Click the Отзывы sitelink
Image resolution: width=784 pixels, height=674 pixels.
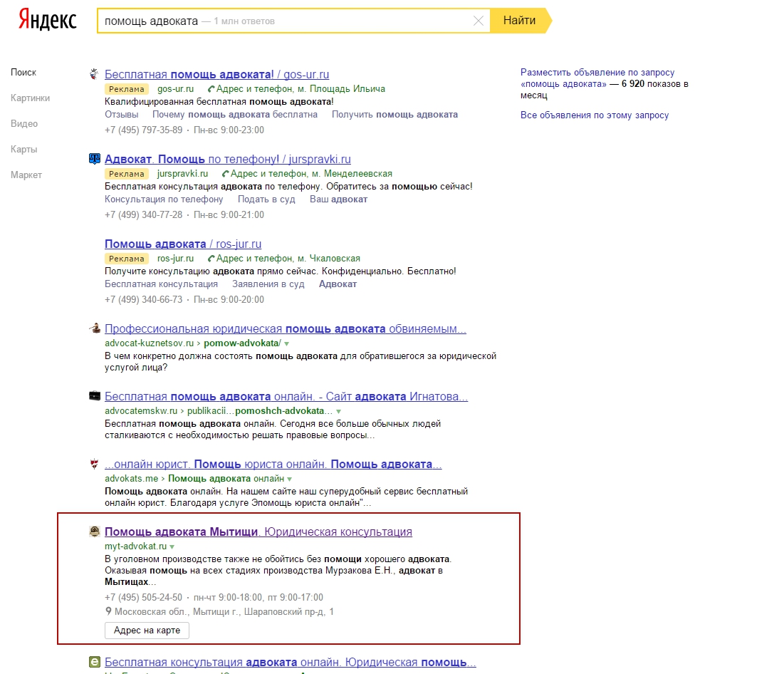pyautogui.click(x=122, y=115)
